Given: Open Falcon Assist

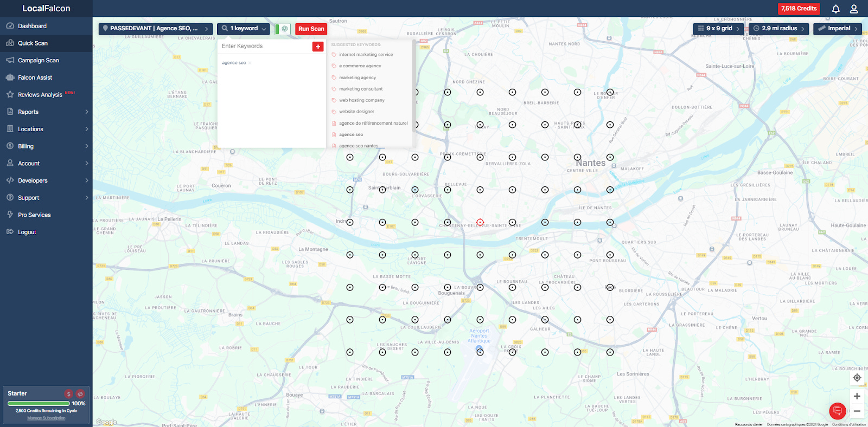Looking at the screenshot, I should (46, 77).
